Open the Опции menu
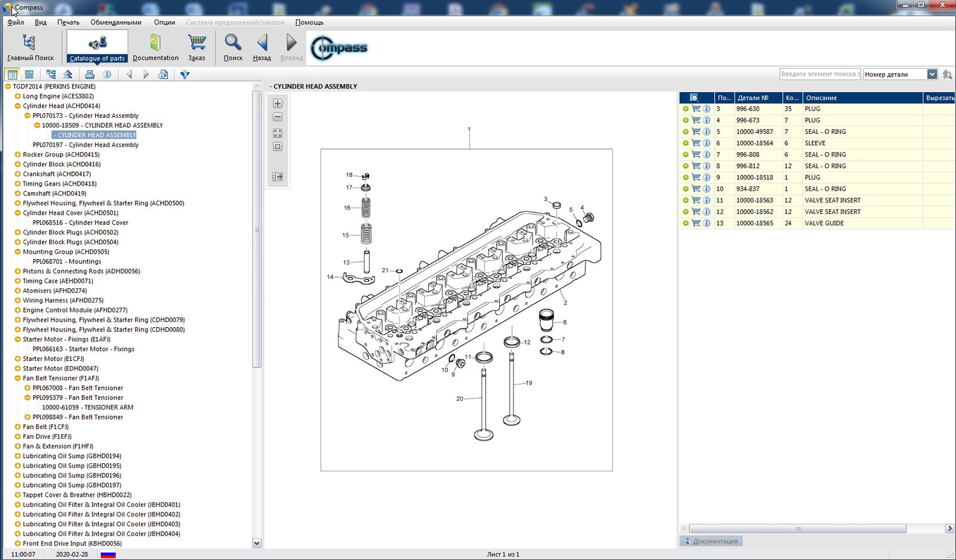Screen dimensions: 956x560 164,22
